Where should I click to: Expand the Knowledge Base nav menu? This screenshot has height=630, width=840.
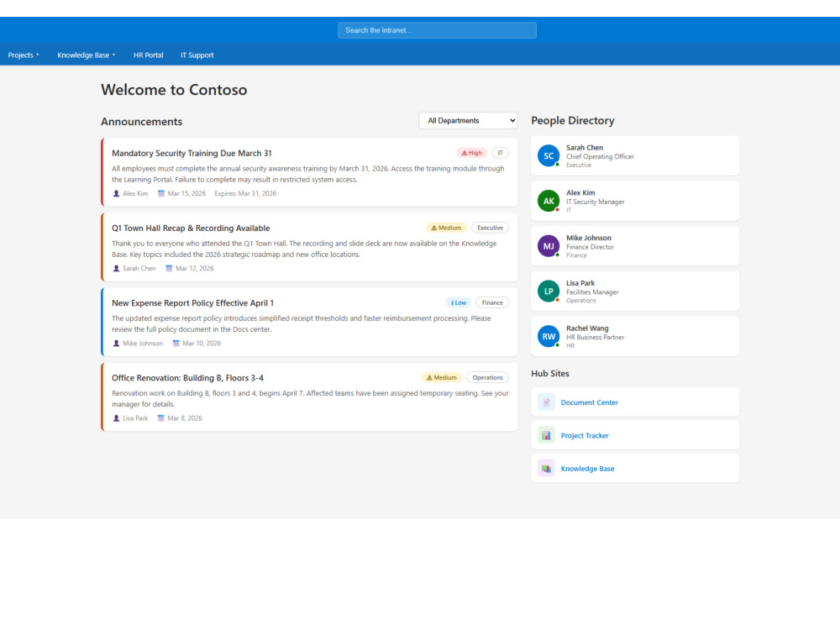coord(87,55)
